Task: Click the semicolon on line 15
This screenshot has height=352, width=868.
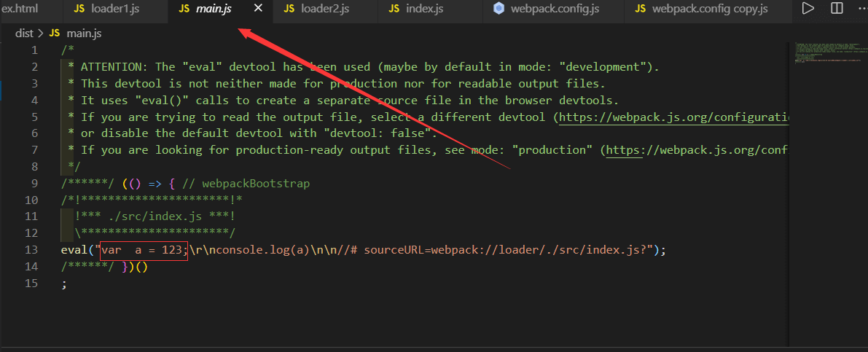Action: (63, 283)
